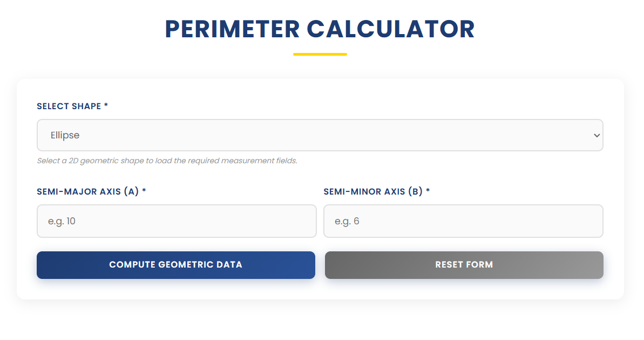Screen dimensions: 644x340
Task: Click the Perimeter Calculator heading
Action: 320,29
